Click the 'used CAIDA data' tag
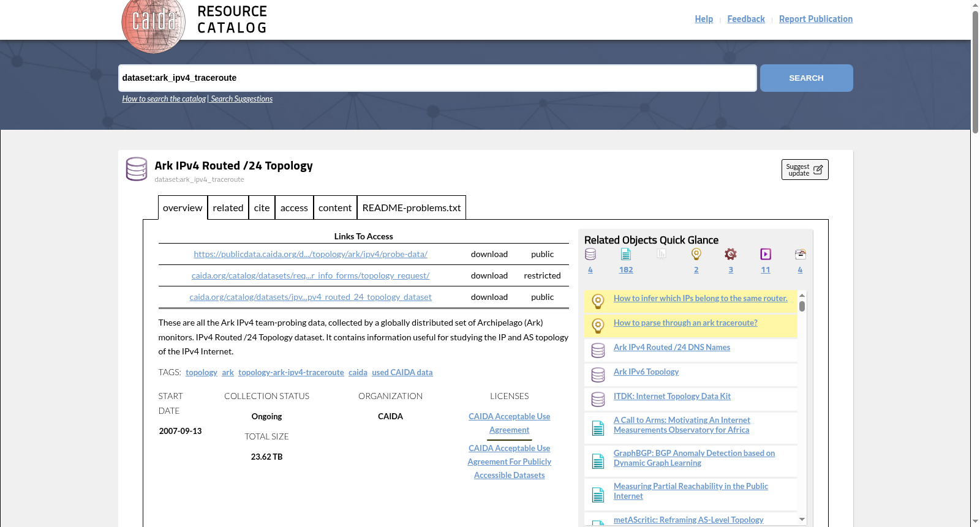This screenshot has height=527, width=980. [402, 372]
